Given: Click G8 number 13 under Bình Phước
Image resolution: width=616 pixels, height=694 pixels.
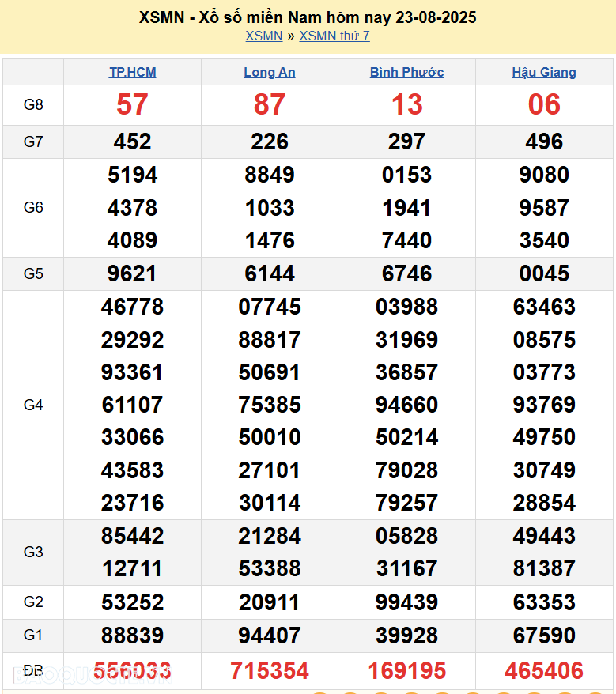Looking at the screenshot, I should tap(406, 104).
